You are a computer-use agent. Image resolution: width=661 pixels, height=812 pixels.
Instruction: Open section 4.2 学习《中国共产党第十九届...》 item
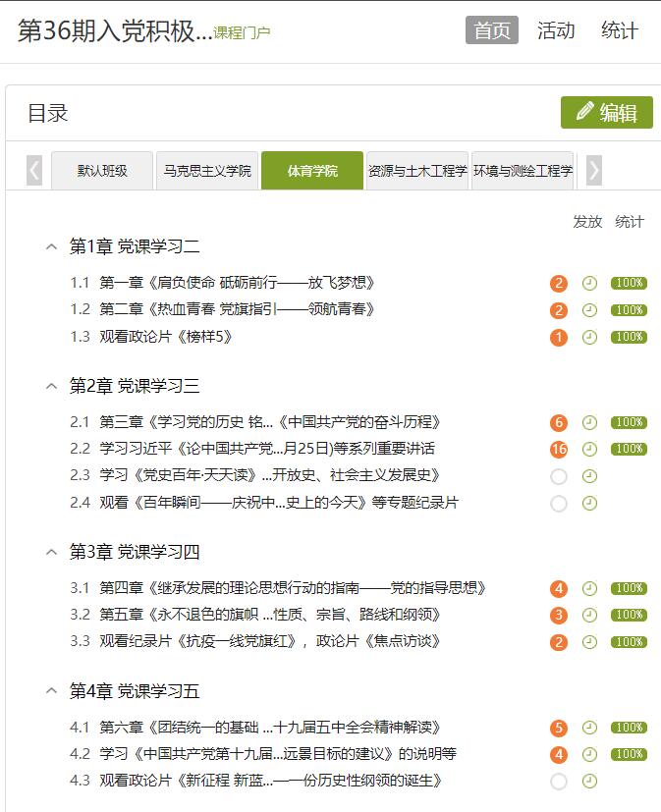[x=277, y=755]
